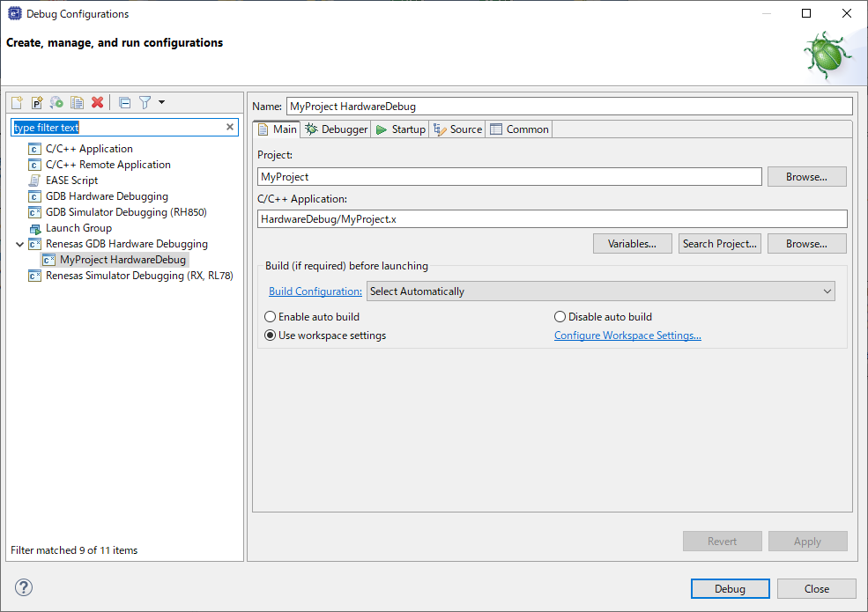Click the Name field
Image resolution: width=868 pixels, height=612 pixels.
569,107
